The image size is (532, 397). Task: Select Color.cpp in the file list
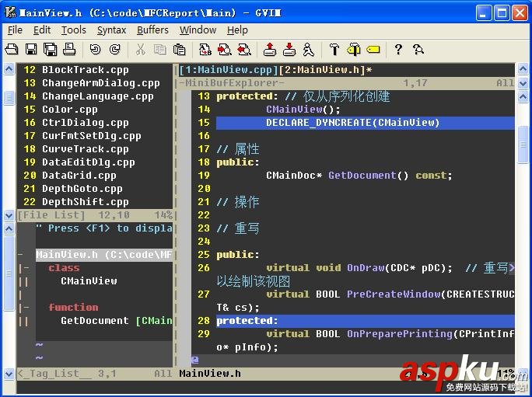pos(69,110)
